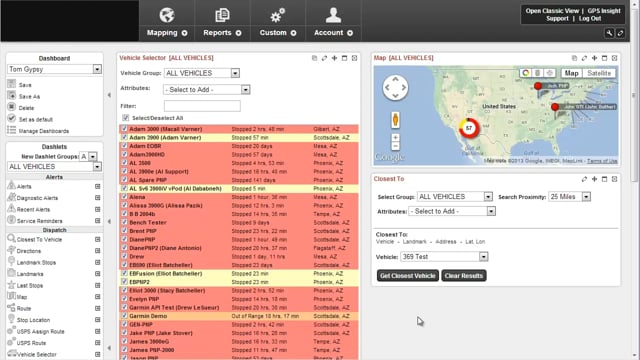Screen dimensions: 640x360
Task: Click the Log Out link
Action: pyautogui.click(x=590, y=19)
